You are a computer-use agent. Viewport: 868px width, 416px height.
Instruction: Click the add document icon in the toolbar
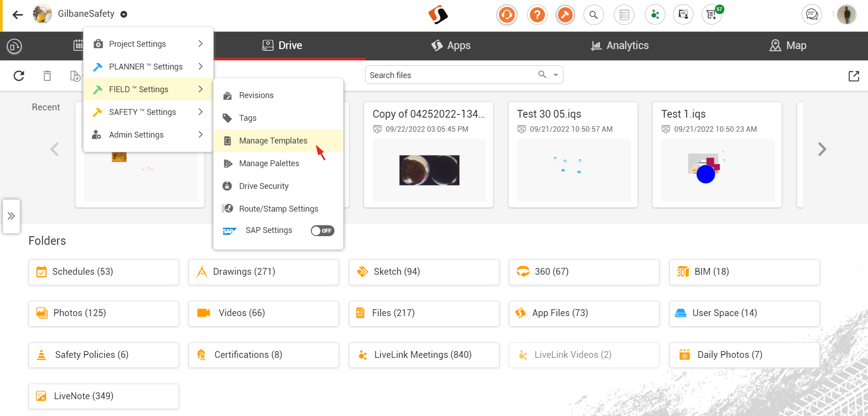click(75, 76)
